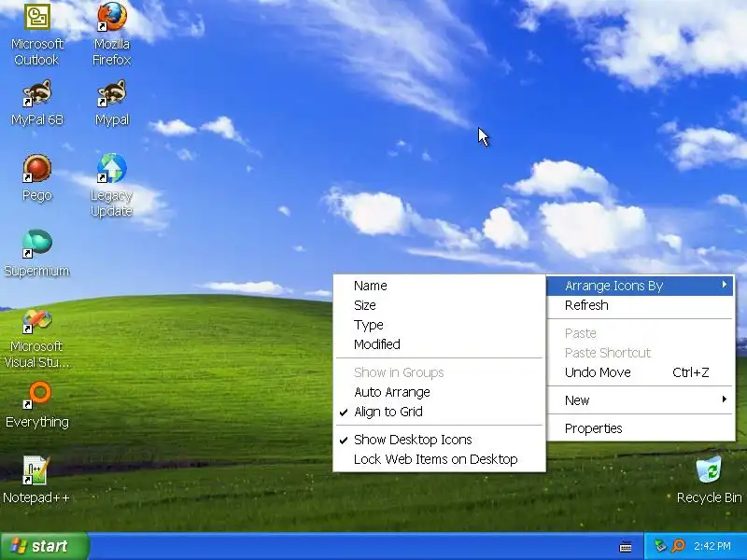Choose Undo Move in the context menu
This screenshot has height=560, width=747.
[640, 372]
